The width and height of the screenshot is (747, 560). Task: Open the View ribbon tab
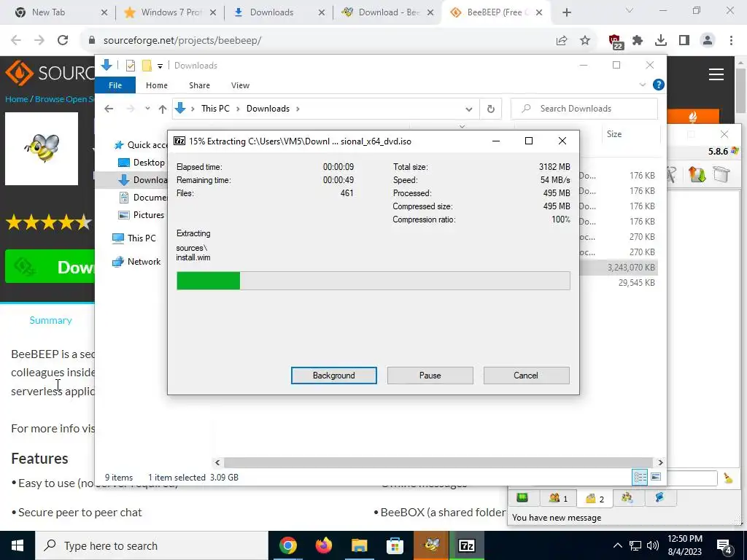(x=240, y=85)
